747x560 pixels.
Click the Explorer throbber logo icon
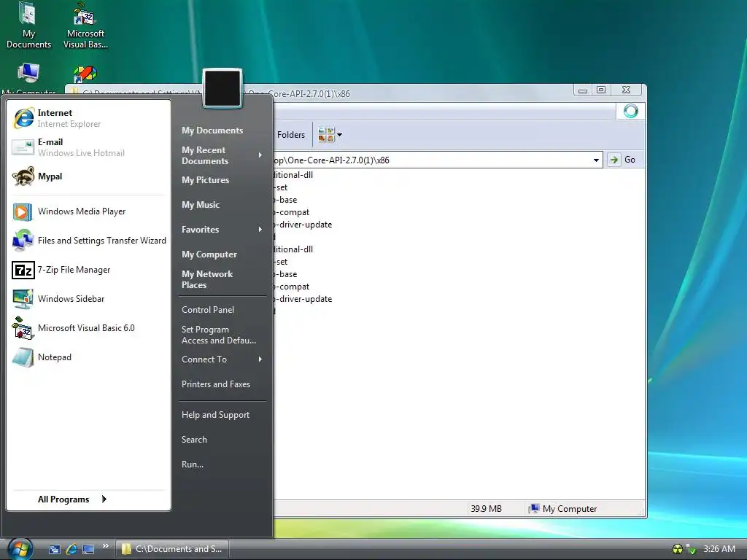631,111
